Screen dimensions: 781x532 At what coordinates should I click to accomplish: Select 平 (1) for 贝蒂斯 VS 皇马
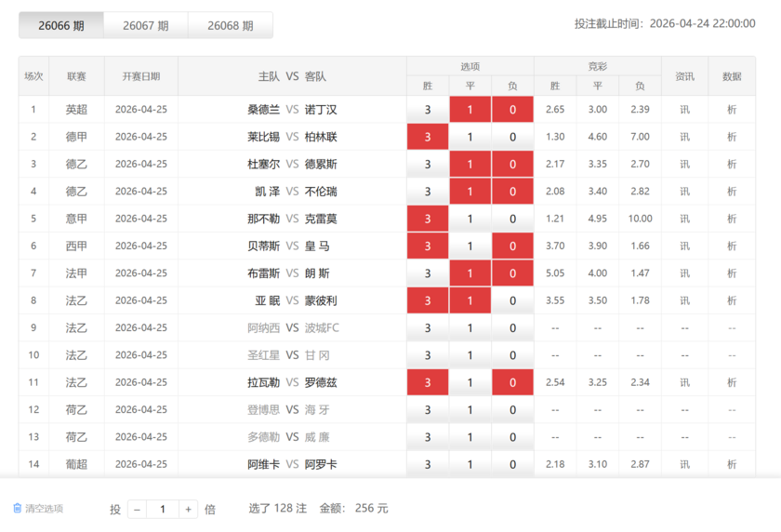470,246
